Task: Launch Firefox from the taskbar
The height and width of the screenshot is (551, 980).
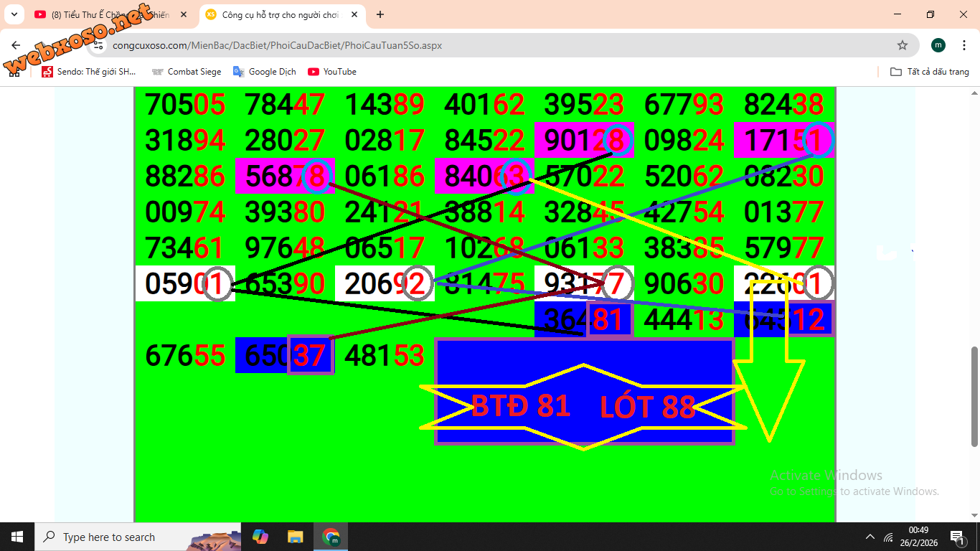Action: (x=259, y=537)
